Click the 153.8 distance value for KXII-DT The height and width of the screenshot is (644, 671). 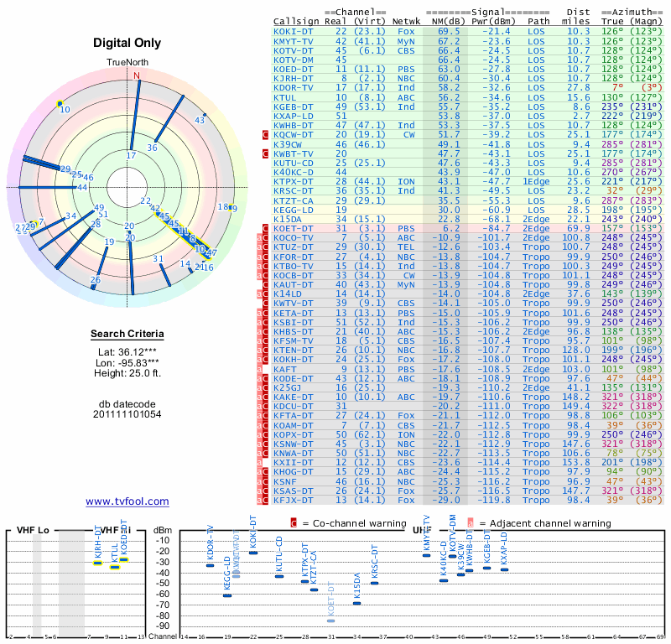pos(576,463)
